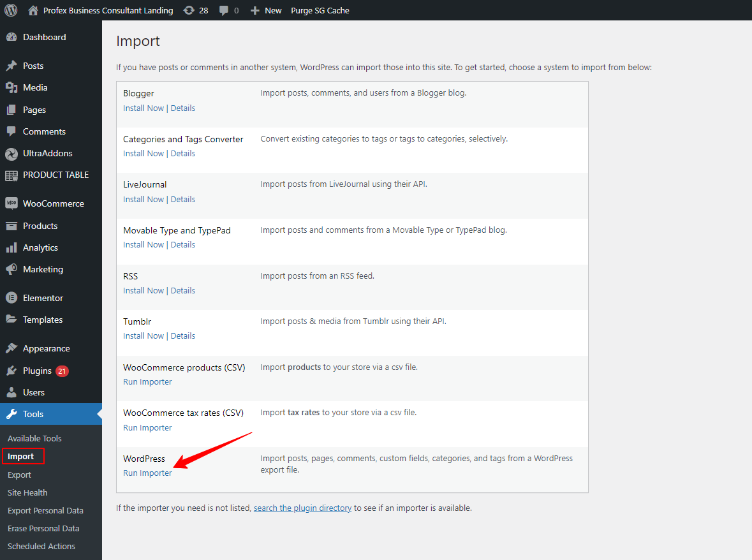This screenshot has width=752, height=560.
Task: Open Scheduled Actions submenu item
Action: [41, 546]
